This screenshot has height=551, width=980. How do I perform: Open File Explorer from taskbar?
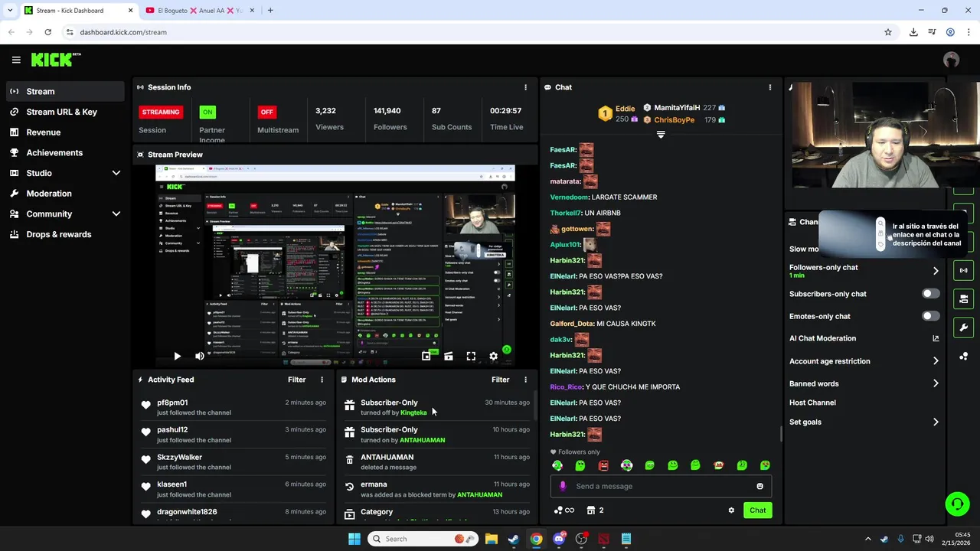(x=491, y=539)
